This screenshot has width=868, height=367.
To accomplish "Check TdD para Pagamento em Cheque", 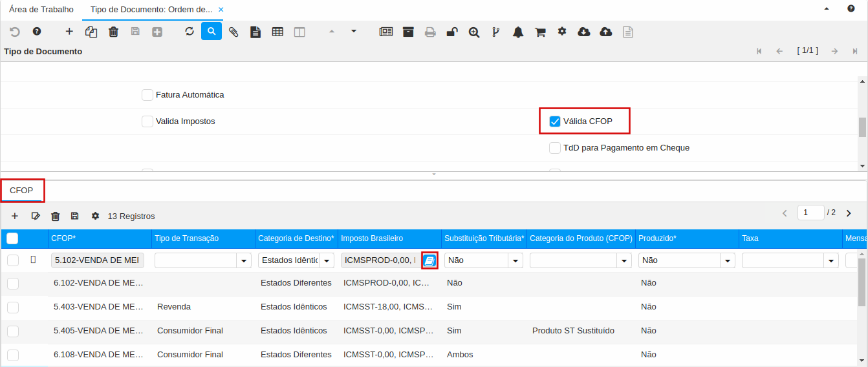I will pos(554,148).
